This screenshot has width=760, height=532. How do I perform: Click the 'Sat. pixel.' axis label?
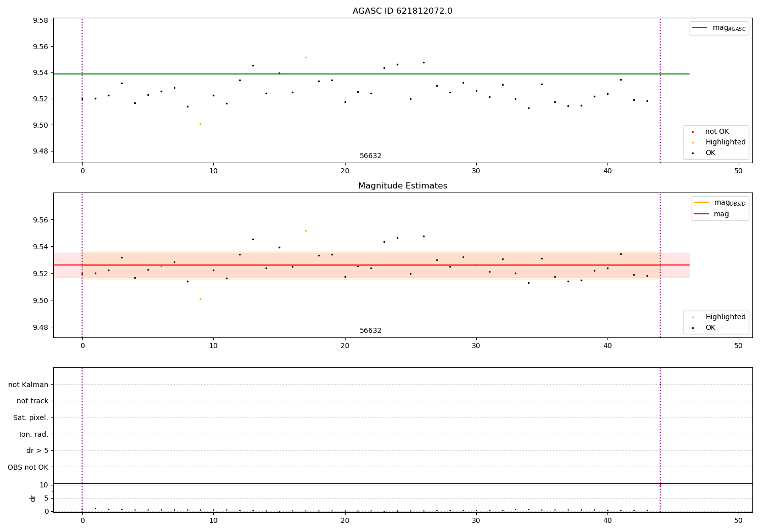tap(31, 418)
